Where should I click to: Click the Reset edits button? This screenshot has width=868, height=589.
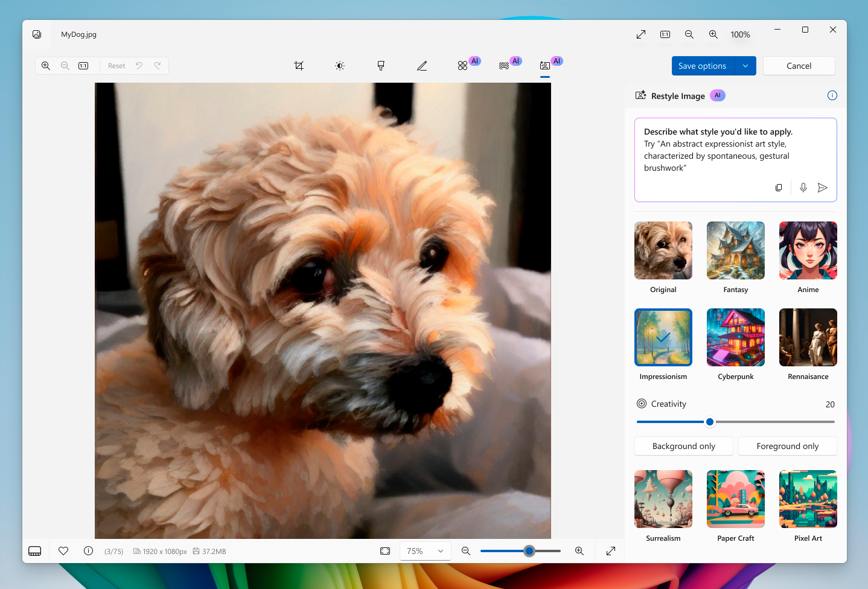[x=116, y=66]
